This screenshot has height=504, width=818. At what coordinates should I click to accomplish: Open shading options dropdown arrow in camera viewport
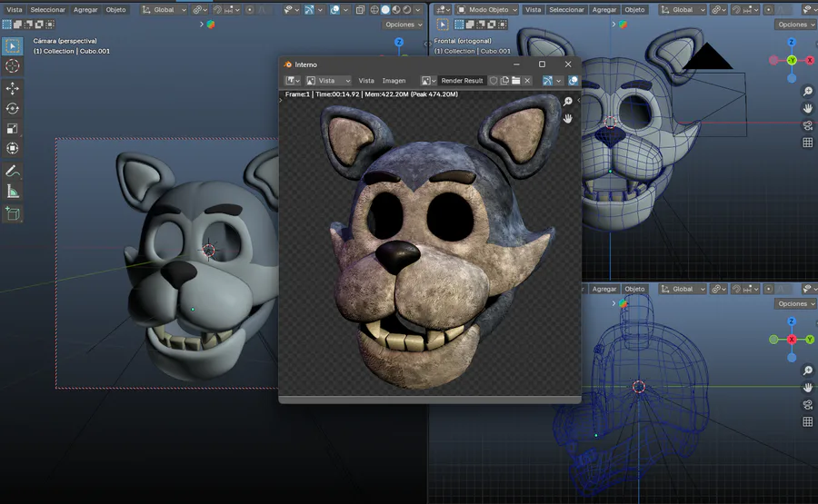tap(418, 9)
